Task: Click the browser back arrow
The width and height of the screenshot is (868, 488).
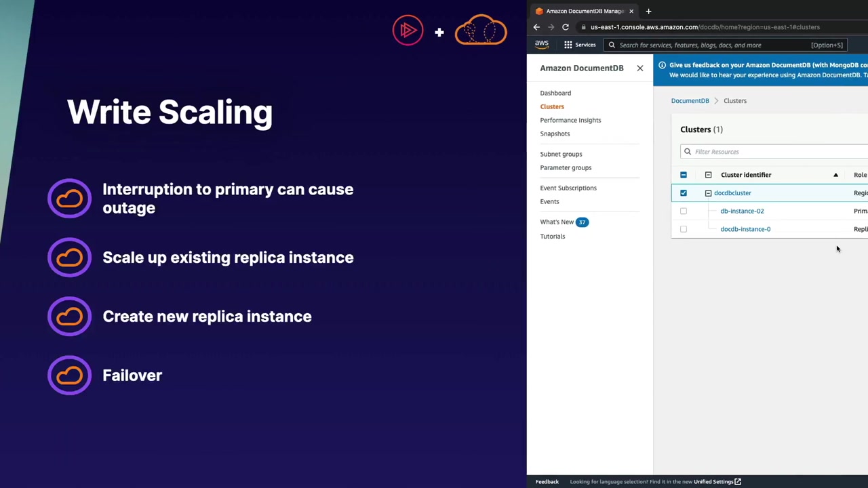Action: point(536,27)
